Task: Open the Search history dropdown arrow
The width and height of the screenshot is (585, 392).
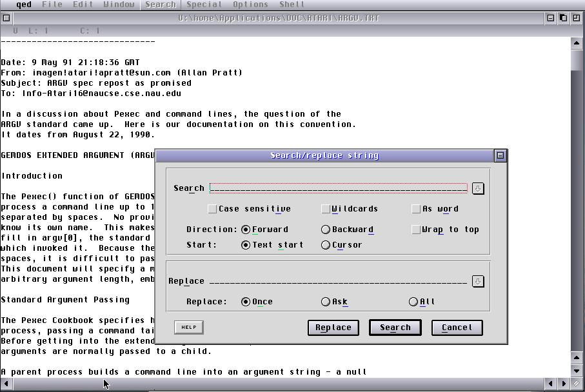Action: [478, 188]
